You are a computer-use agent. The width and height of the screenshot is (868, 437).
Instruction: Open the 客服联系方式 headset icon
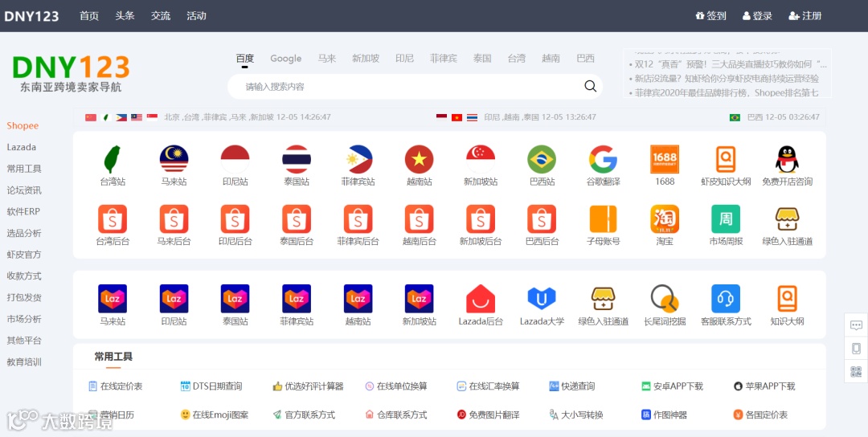coord(726,299)
